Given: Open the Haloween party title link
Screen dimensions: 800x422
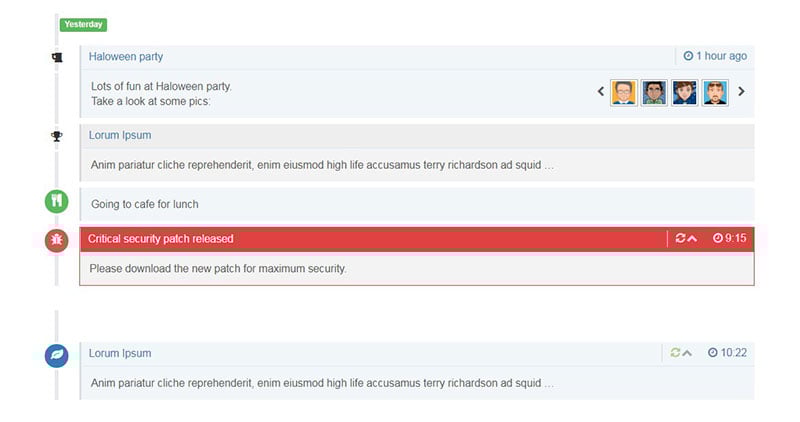Looking at the screenshot, I should click(126, 57).
